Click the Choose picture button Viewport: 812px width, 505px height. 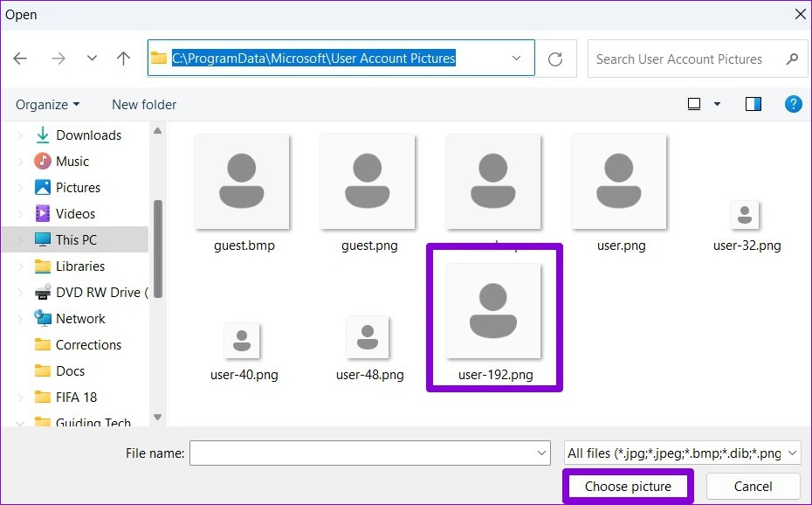coord(628,486)
